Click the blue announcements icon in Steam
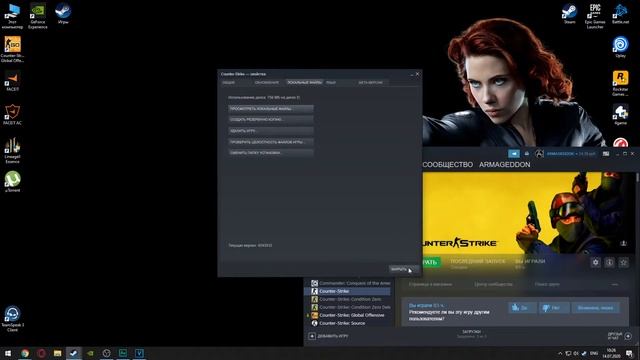640x360 pixels. coord(514,153)
